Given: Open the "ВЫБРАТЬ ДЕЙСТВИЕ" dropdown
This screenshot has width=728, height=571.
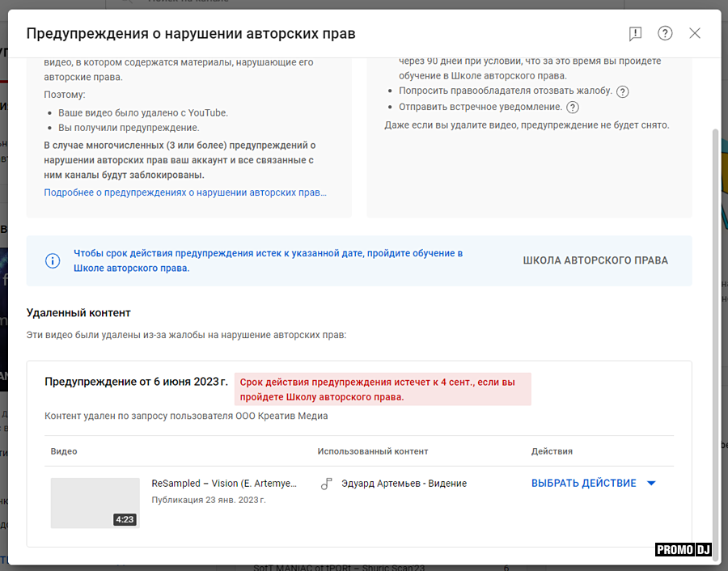Looking at the screenshot, I should 584,484.
